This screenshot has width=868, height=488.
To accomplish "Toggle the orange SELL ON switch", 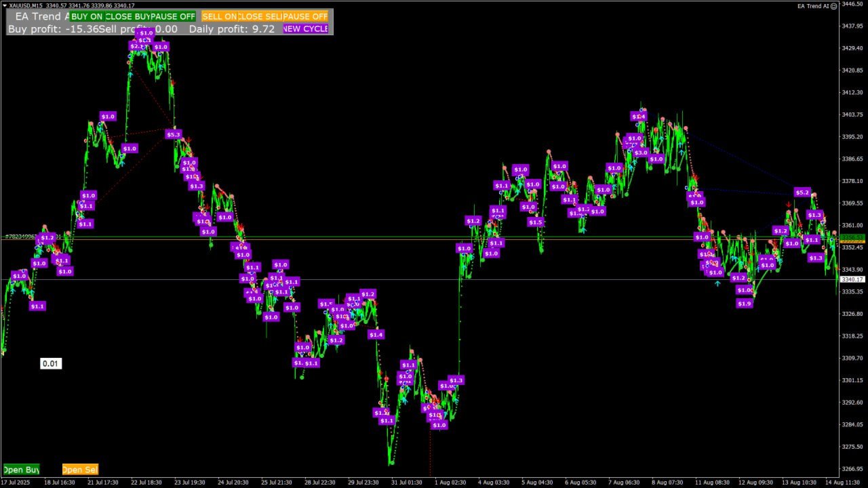I will pos(220,16).
